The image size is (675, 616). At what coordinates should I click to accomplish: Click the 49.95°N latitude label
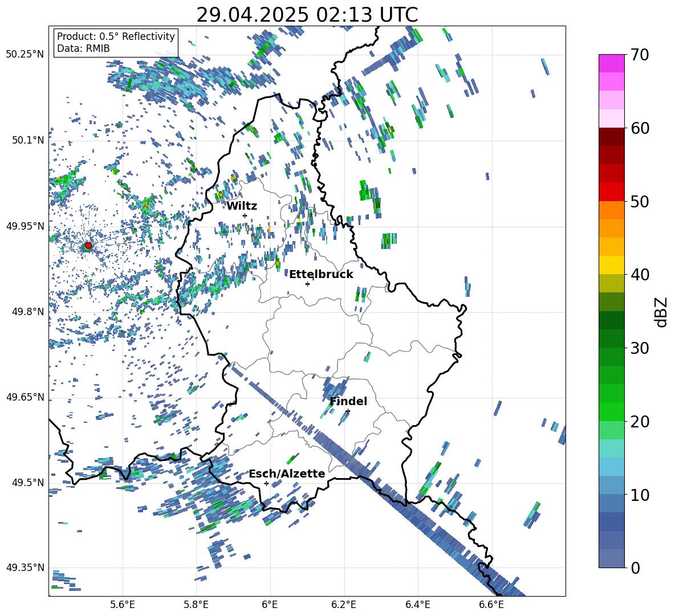tap(25, 226)
